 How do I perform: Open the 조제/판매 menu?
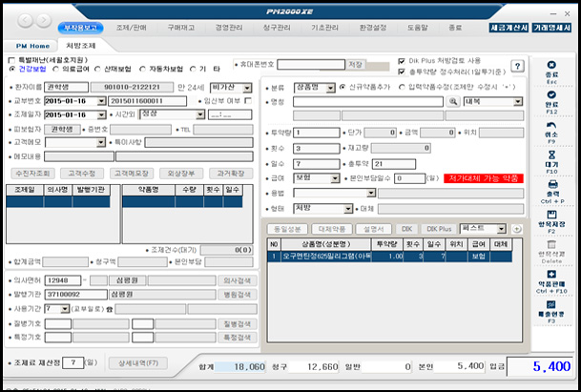point(131,28)
